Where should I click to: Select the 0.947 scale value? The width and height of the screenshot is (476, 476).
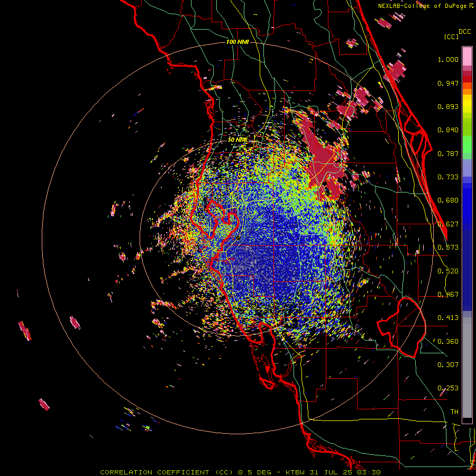(x=448, y=83)
